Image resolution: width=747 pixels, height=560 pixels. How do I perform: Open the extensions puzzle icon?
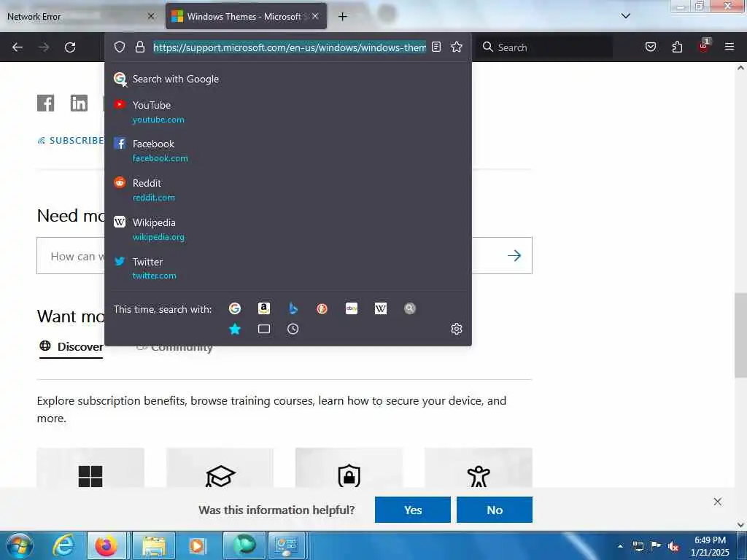tap(677, 47)
